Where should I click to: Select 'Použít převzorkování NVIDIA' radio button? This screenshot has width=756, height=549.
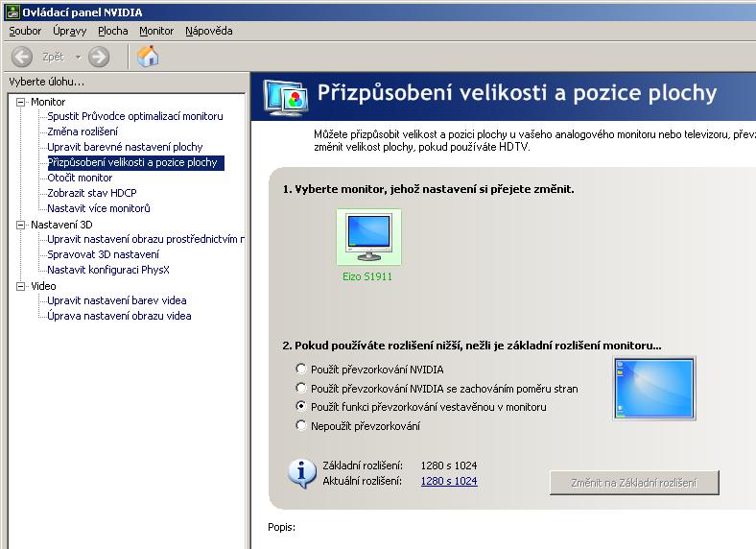(x=302, y=369)
